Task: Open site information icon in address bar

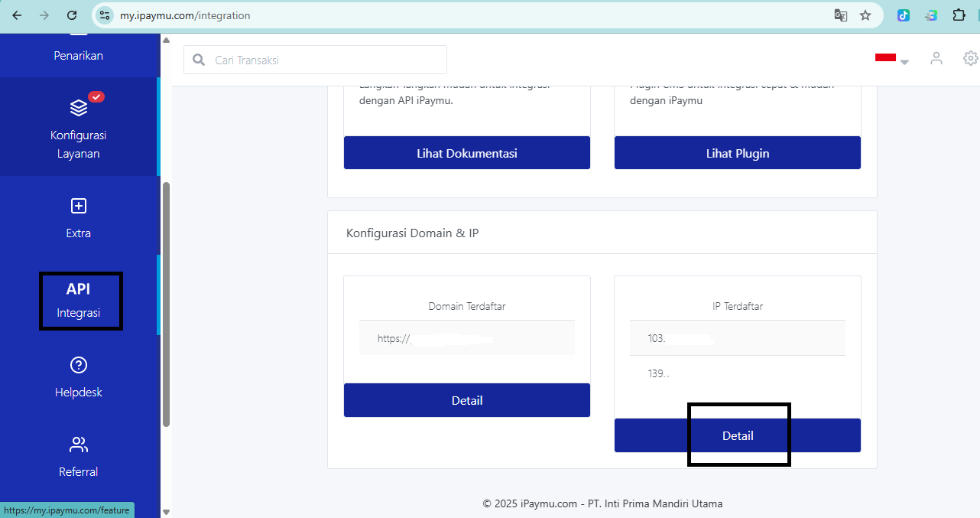Action: [105, 15]
